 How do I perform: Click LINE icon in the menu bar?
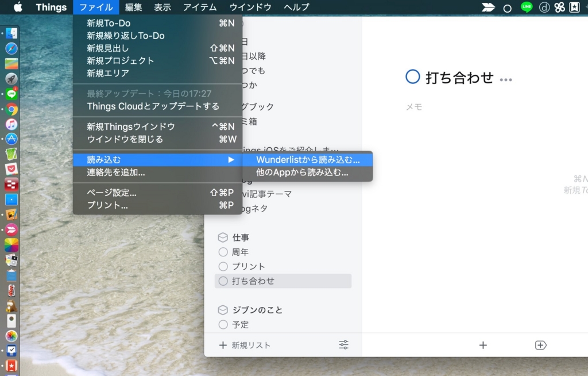tap(527, 7)
